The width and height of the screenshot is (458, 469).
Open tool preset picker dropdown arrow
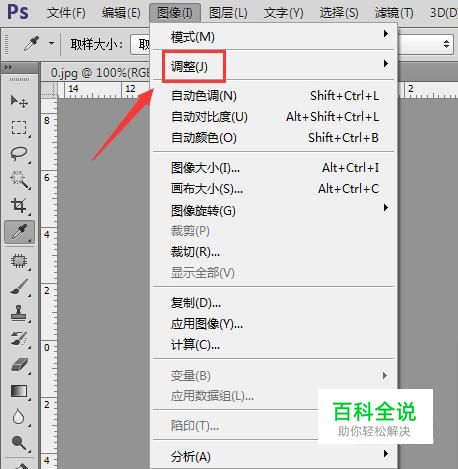pos(51,43)
